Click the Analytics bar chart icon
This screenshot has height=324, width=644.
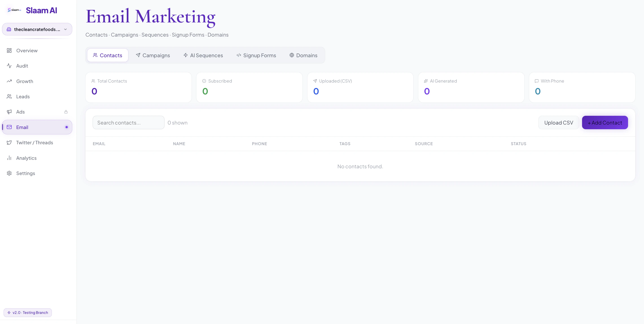[9, 158]
